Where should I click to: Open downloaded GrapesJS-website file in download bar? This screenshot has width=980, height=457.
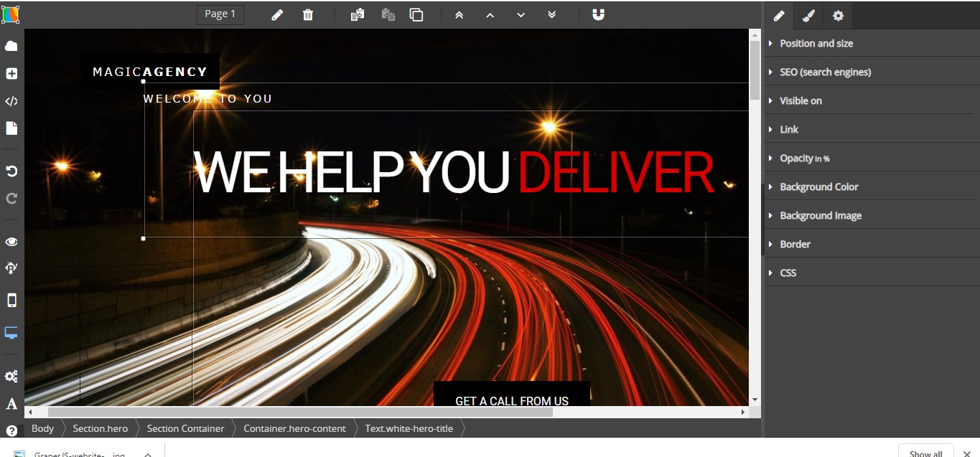[70, 454]
